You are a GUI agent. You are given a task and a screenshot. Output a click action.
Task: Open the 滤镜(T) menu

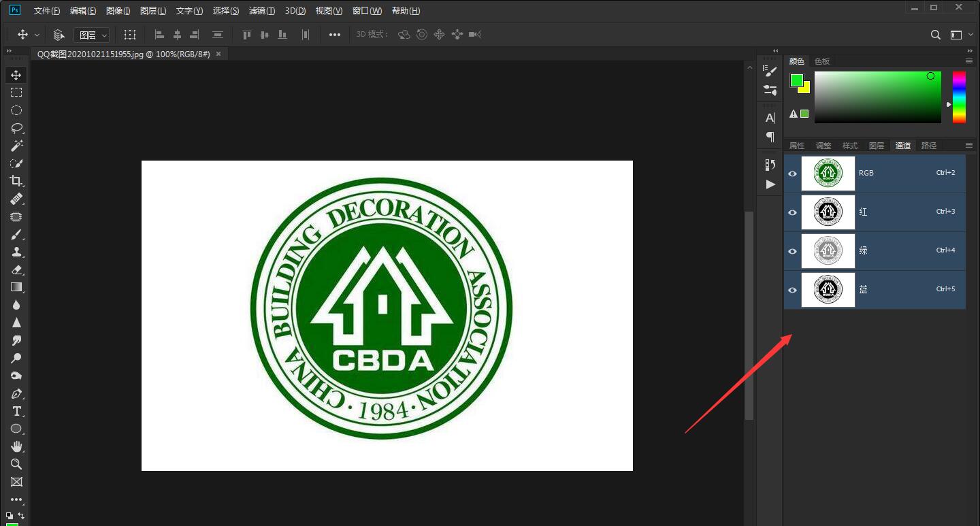click(x=262, y=11)
